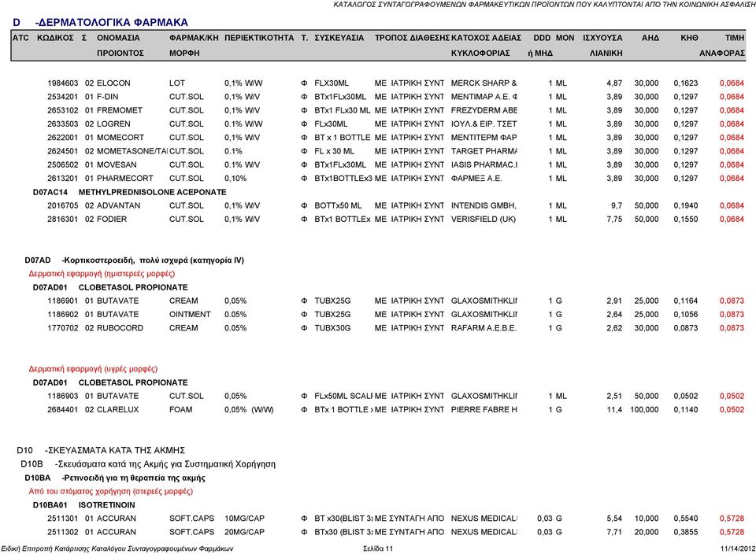Select the "D10B -Σκευάσματα κατά της Ακμής" subheading
Screen dimensions: 756x554
(148, 464)
